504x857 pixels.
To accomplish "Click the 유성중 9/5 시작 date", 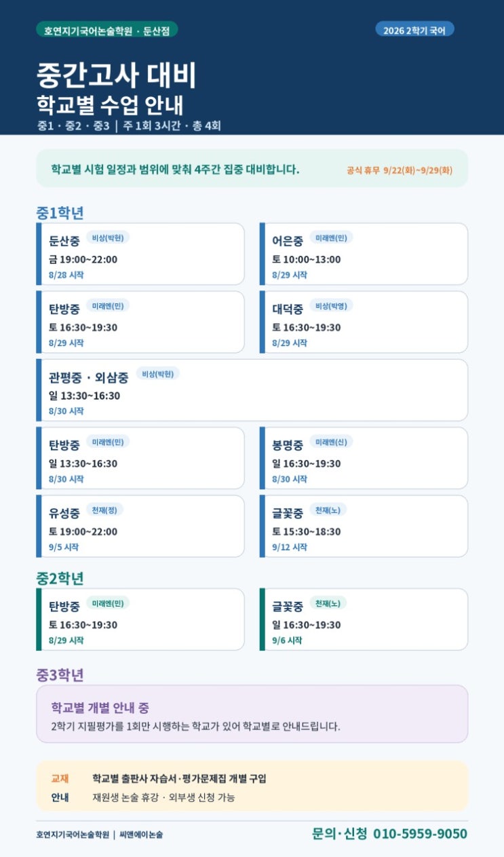I will pyautogui.click(x=64, y=547).
